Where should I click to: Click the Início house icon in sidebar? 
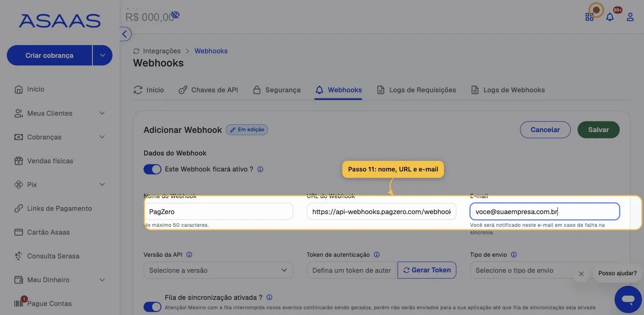point(18,89)
